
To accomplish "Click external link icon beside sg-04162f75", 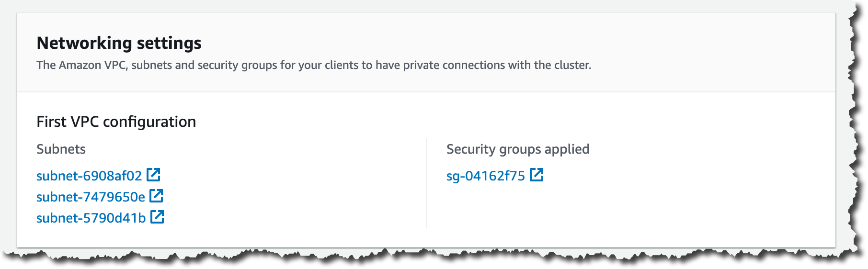I will [537, 175].
